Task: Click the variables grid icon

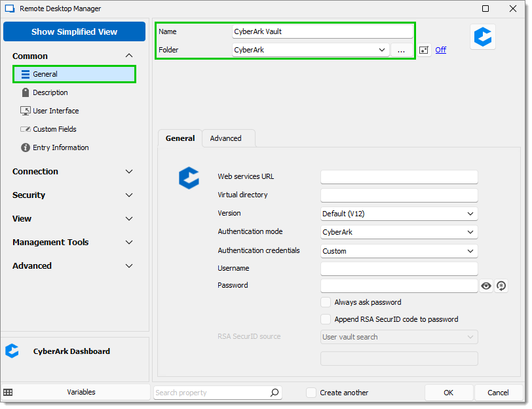Action: pos(8,393)
